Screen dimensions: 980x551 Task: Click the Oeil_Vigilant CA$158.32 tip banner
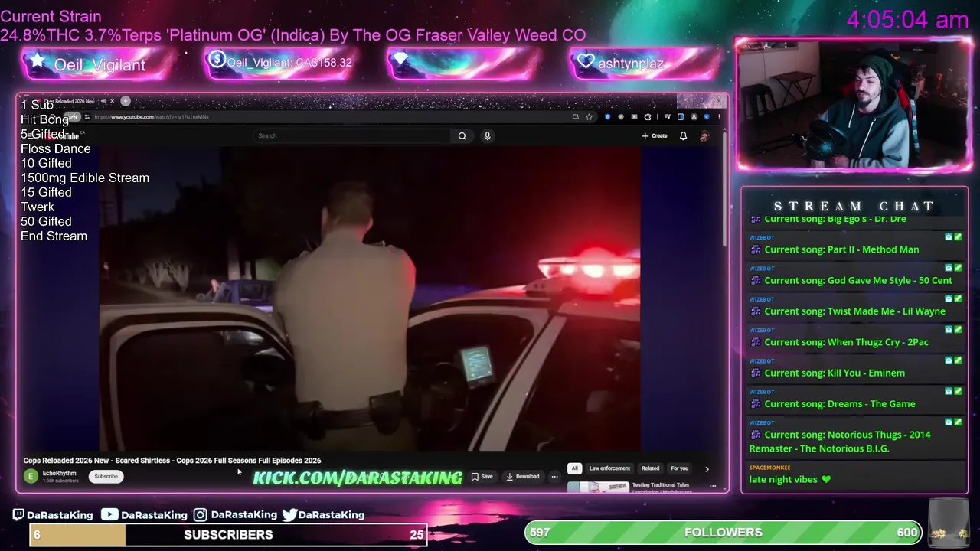280,64
